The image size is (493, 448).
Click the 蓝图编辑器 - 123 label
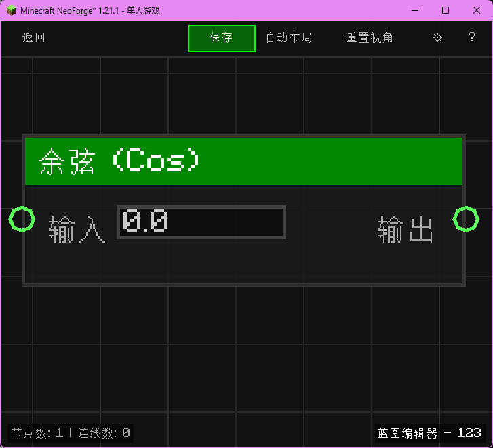pos(429,433)
